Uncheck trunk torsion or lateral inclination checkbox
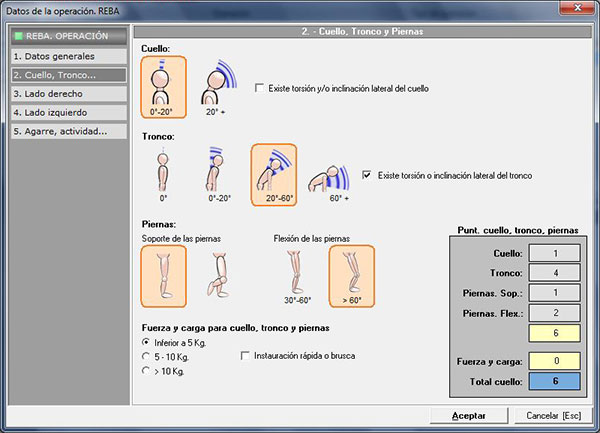 (x=367, y=175)
